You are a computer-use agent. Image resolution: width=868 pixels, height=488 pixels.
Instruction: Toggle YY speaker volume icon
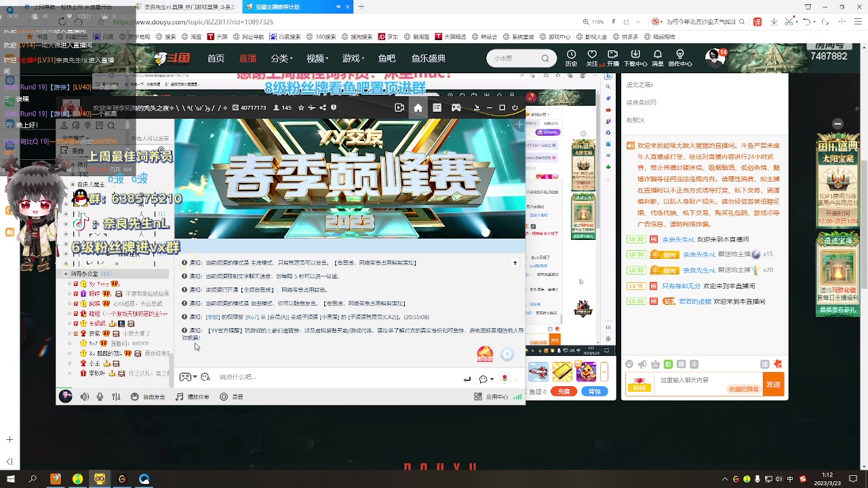[84, 396]
